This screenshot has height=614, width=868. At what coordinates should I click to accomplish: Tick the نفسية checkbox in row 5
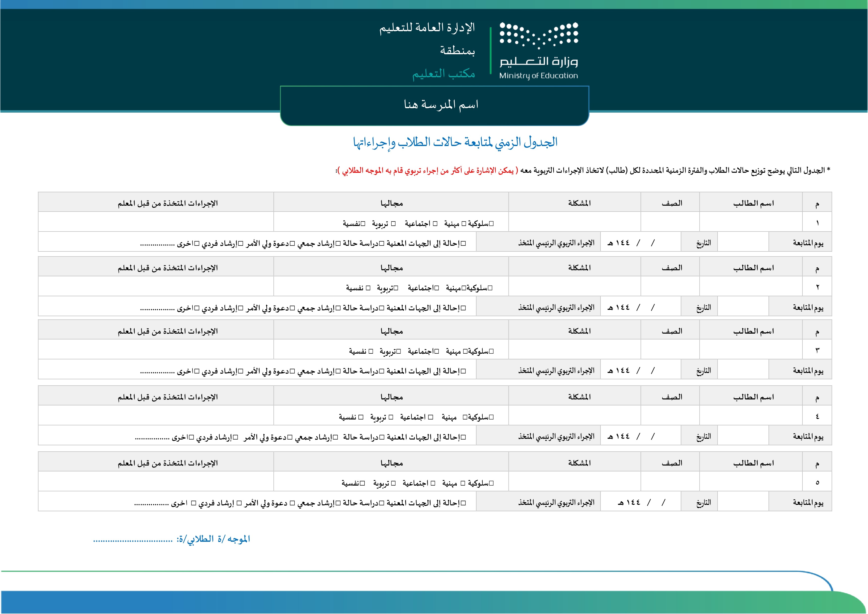click(362, 484)
